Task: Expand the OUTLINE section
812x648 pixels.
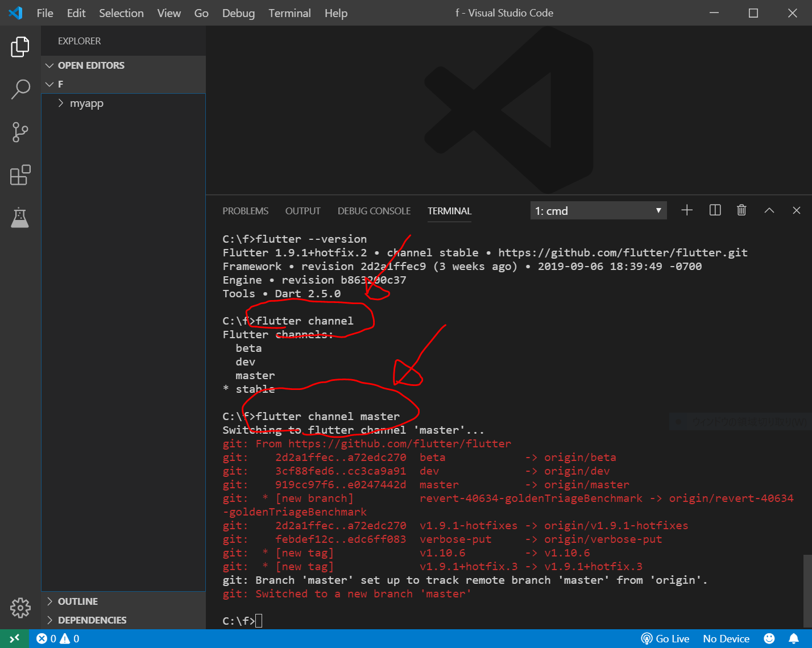Action: (x=77, y=601)
